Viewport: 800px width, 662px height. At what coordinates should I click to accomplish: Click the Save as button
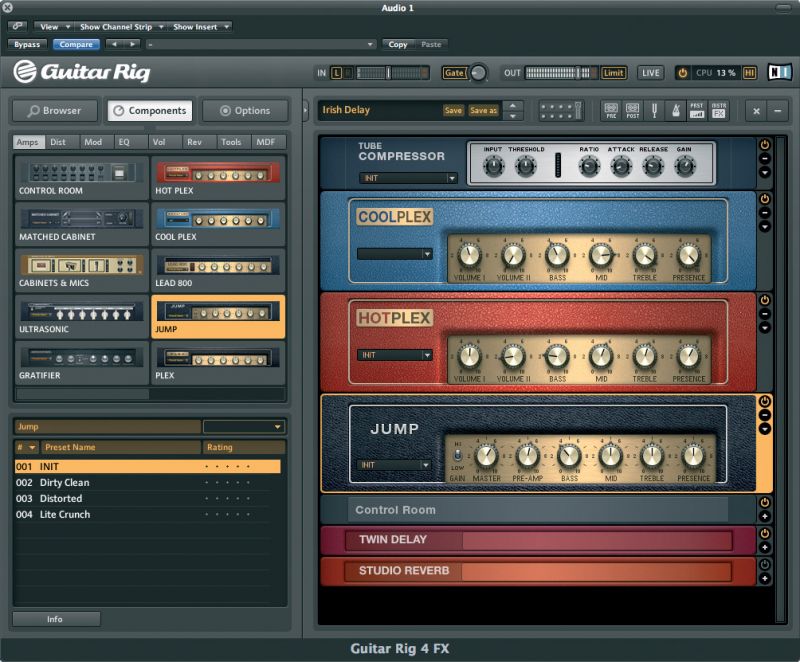[483, 110]
